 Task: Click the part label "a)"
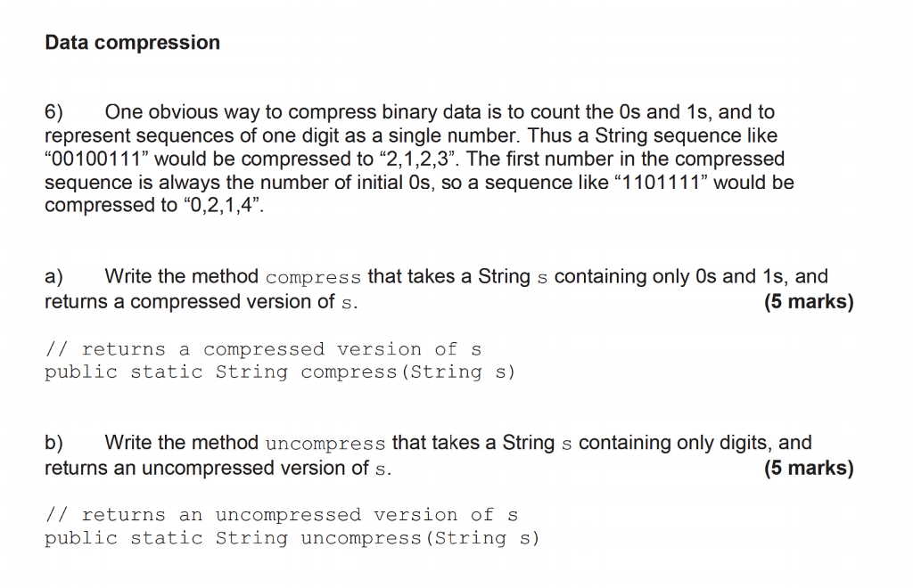tap(53, 276)
